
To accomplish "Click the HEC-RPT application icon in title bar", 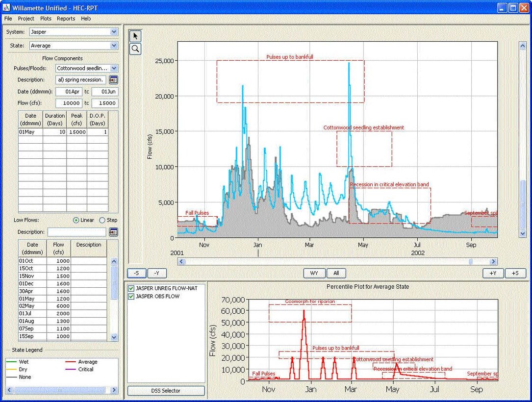I will click(x=6, y=8).
